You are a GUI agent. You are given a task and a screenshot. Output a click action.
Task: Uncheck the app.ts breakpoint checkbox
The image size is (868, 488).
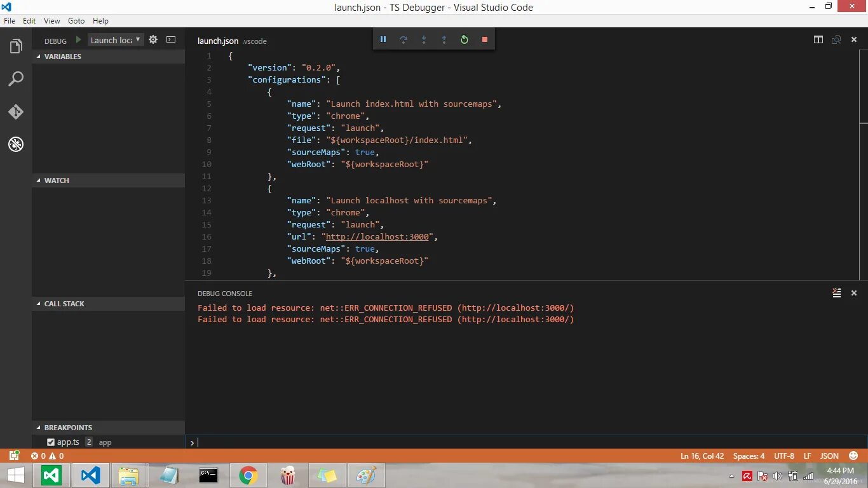tap(51, 442)
